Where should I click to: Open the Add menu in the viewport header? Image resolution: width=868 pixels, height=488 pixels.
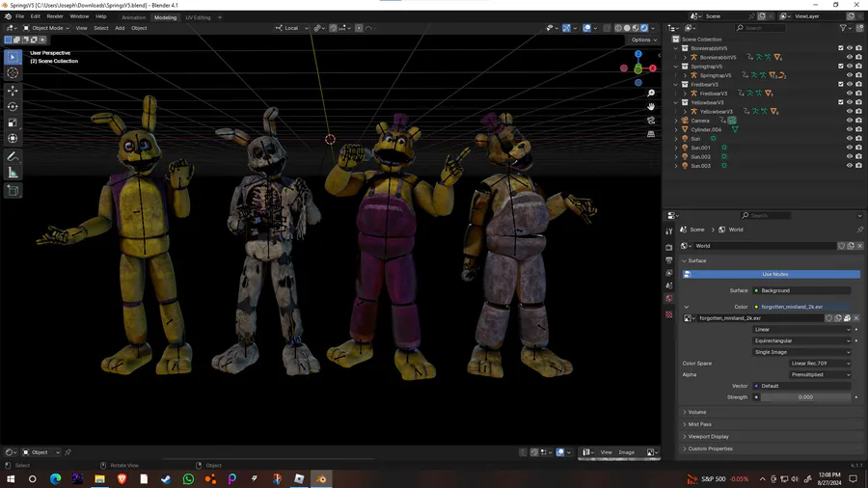[120, 28]
